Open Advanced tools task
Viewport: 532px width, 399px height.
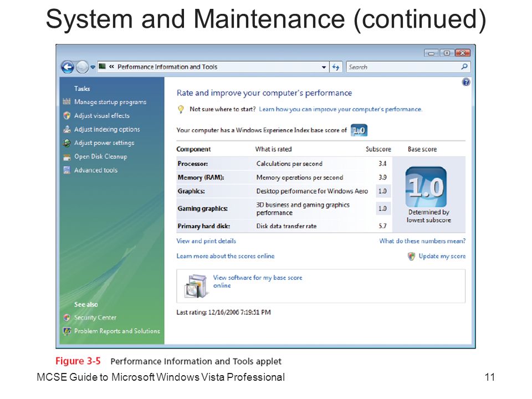96,170
